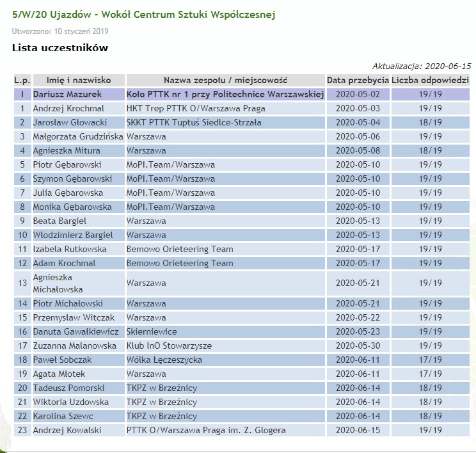Select the name Włodzimierz Bargiel
The width and height of the screenshot is (476, 453).
[73, 235]
